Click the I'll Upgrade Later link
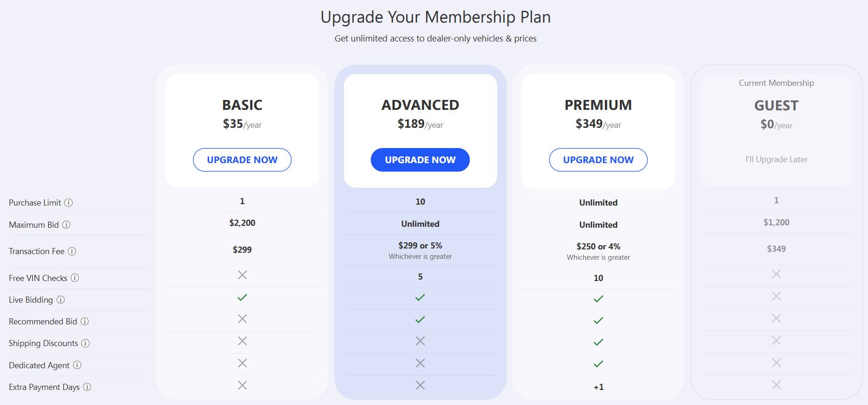 click(776, 159)
